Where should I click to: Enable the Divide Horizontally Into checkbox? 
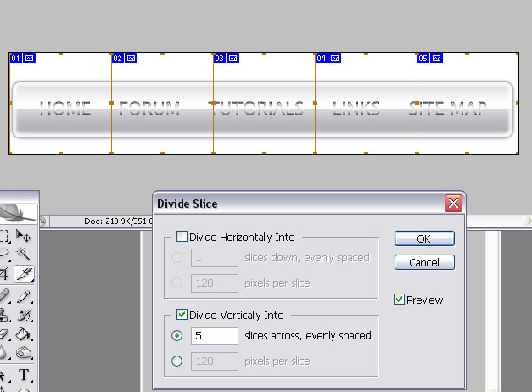pyautogui.click(x=182, y=238)
